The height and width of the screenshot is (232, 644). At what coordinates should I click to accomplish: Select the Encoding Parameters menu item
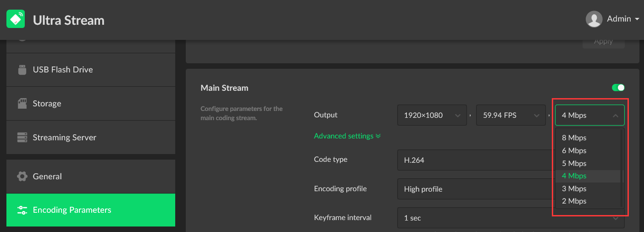[91, 210]
